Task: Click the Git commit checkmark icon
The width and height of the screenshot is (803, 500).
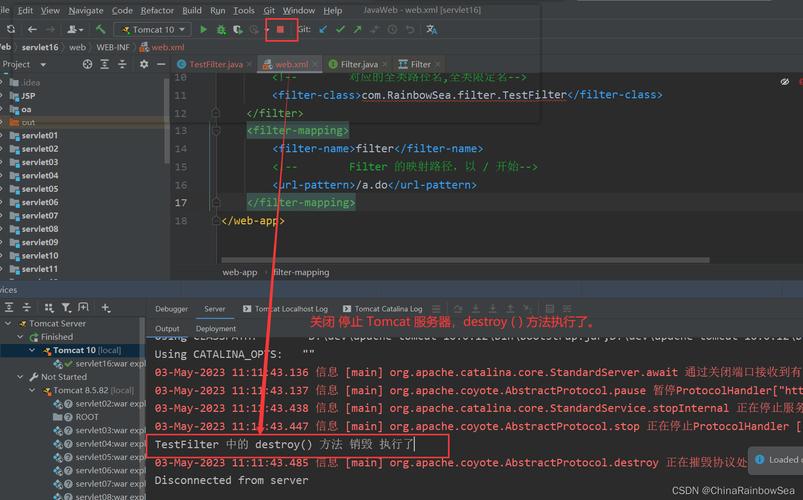Action: pos(340,29)
